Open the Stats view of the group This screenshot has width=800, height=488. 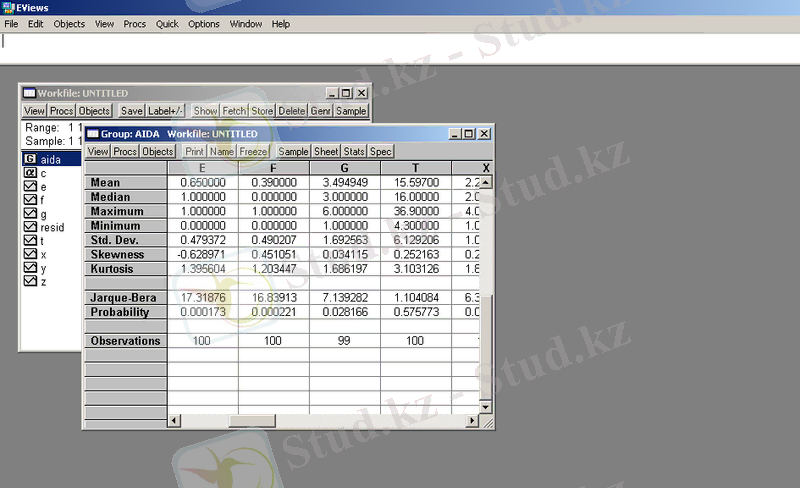click(x=354, y=151)
